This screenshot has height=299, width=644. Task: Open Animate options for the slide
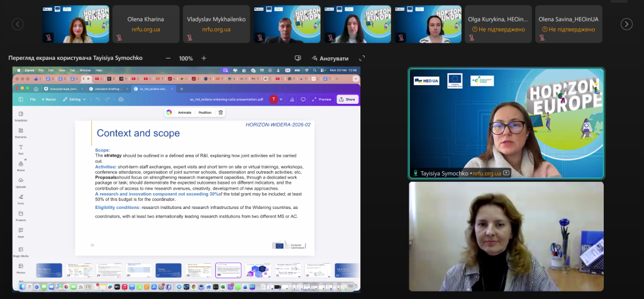click(x=184, y=113)
